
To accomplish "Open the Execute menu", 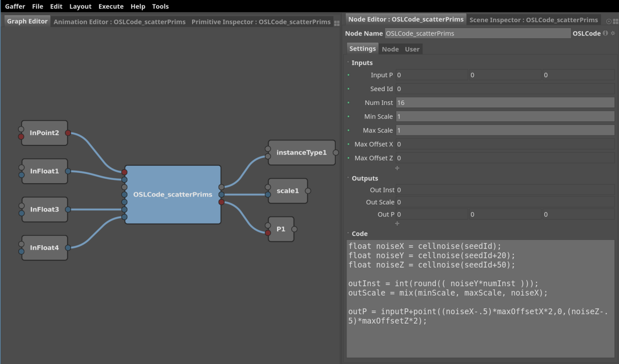I will coord(111,6).
